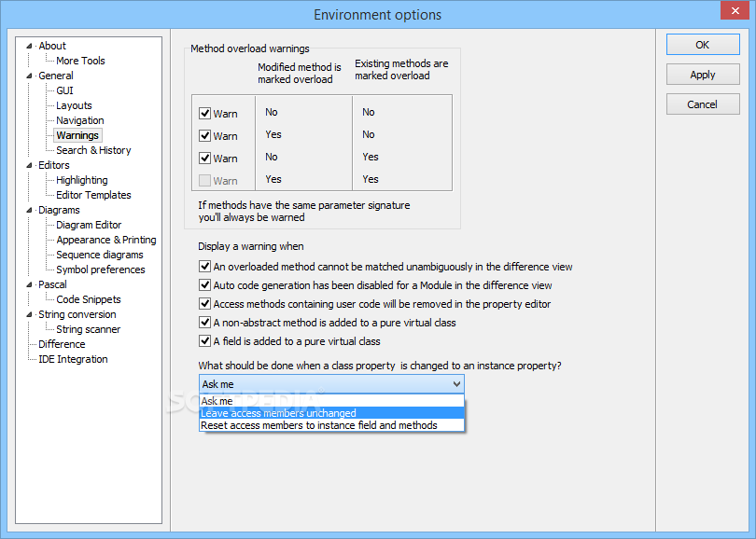Open the Appearance & Printing page
Screen dimensions: 756x539
tap(106, 240)
